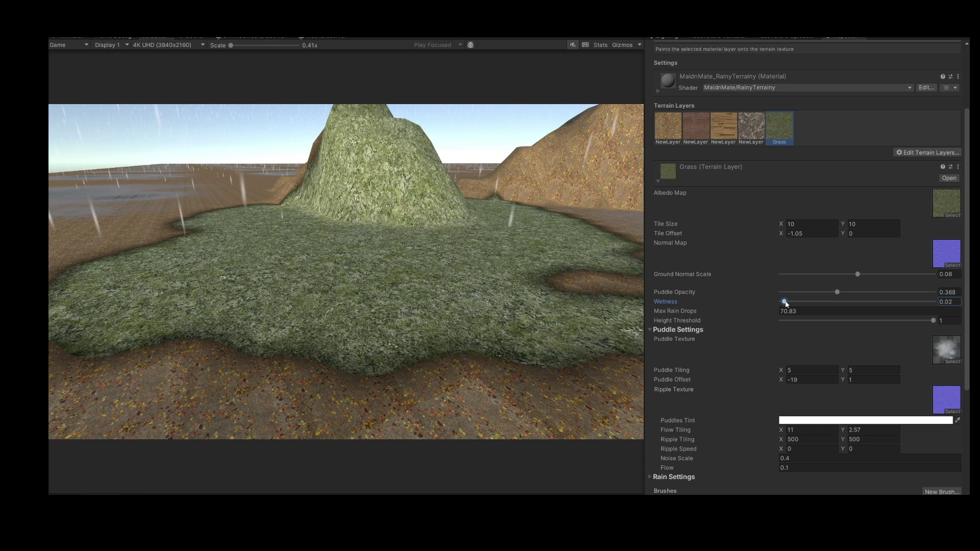Open help icon for MaidnMate_RainyTerrainy material

pos(943,77)
